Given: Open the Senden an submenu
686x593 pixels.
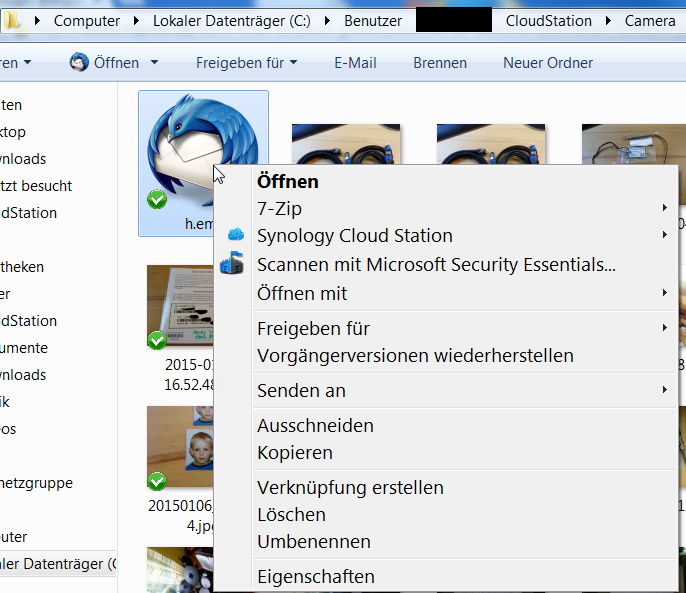Looking at the screenshot, I should point(446,391).
